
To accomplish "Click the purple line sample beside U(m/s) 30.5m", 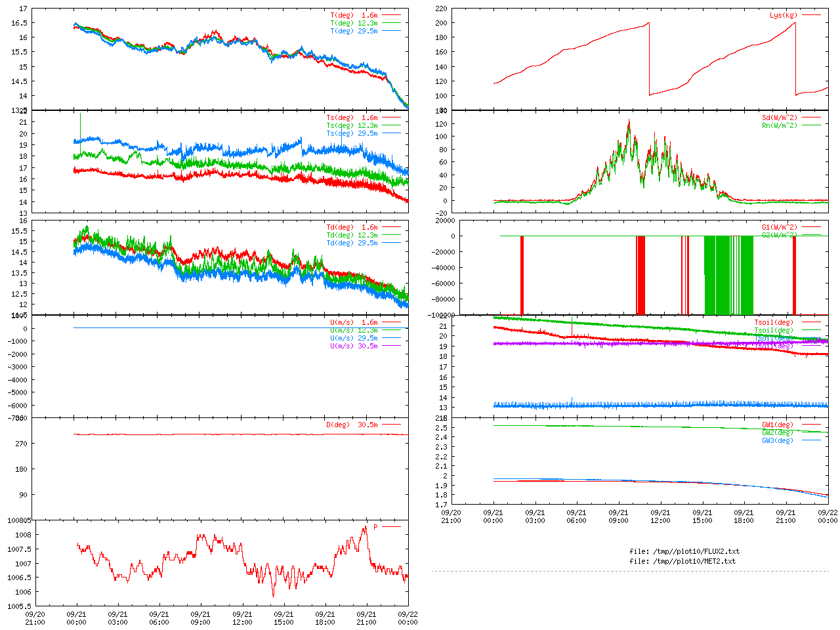I will point(391,346).
